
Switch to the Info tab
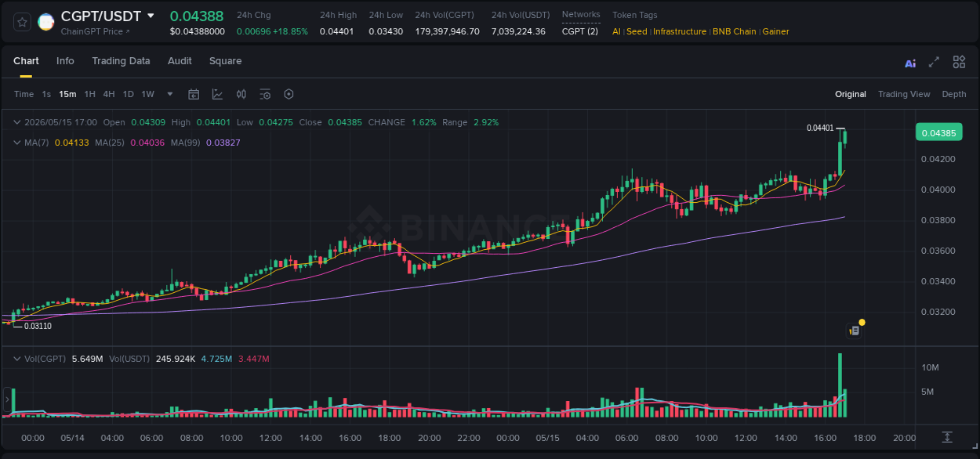(x=65, y=61)
